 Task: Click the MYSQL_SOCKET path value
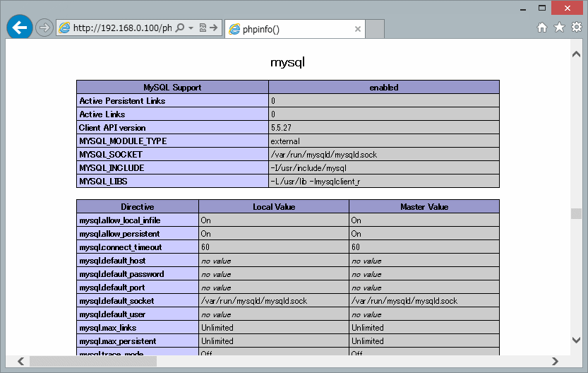pyautogui.click(x=324, y=155)
